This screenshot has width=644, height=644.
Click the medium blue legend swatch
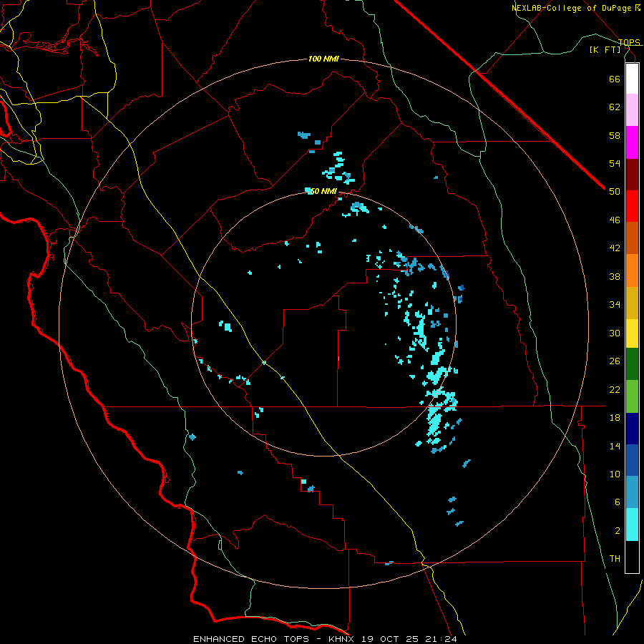pos(632,460)
